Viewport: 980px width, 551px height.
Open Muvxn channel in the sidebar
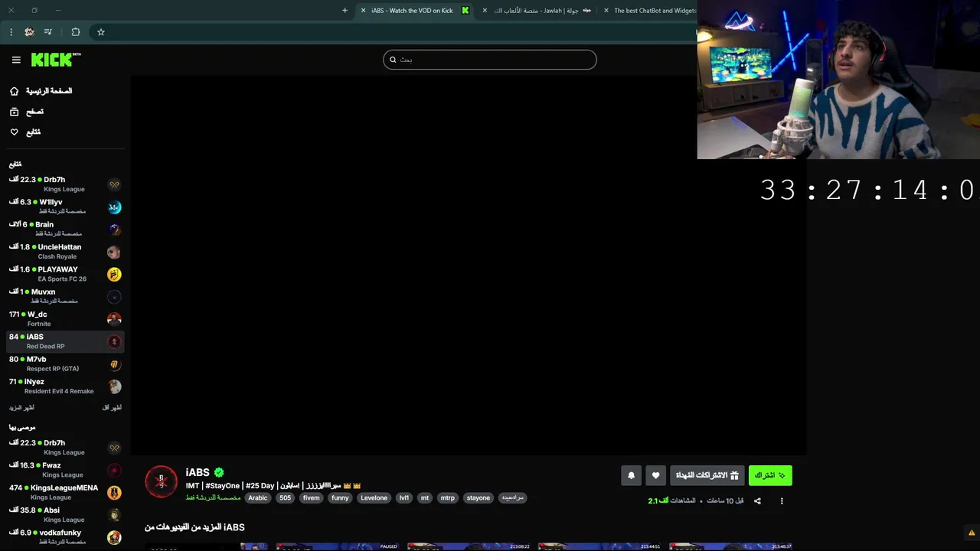[x=65, y=296]
